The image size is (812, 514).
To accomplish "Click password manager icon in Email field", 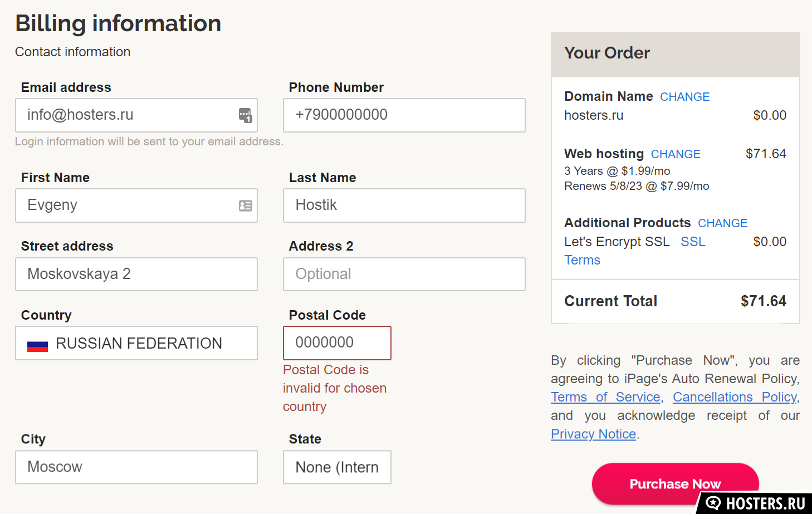I will click(246, 115).
